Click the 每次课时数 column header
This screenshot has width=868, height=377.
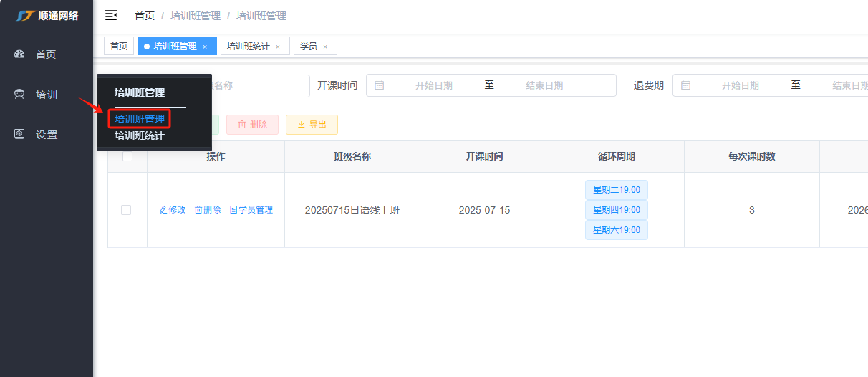coord(752,156)
